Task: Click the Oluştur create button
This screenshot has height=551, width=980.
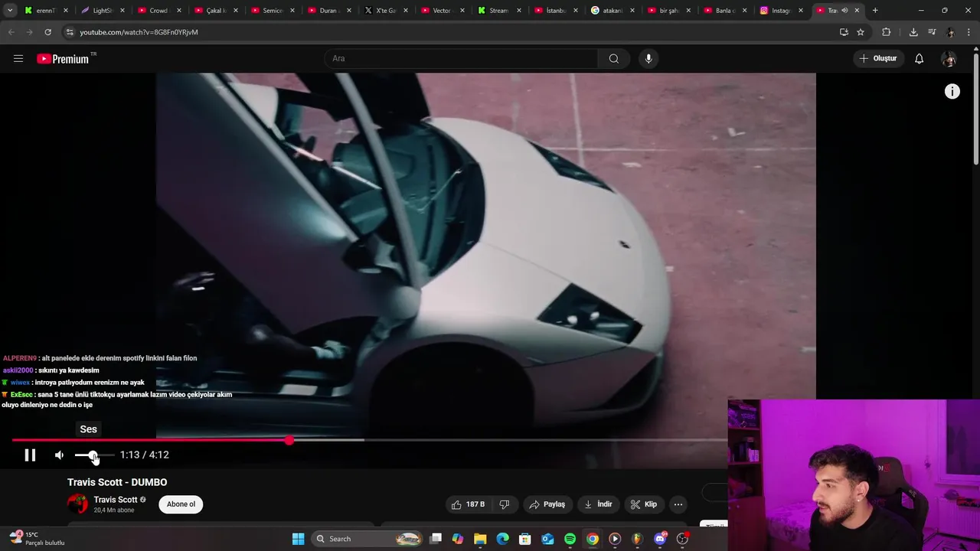Action: pos(877,58)
